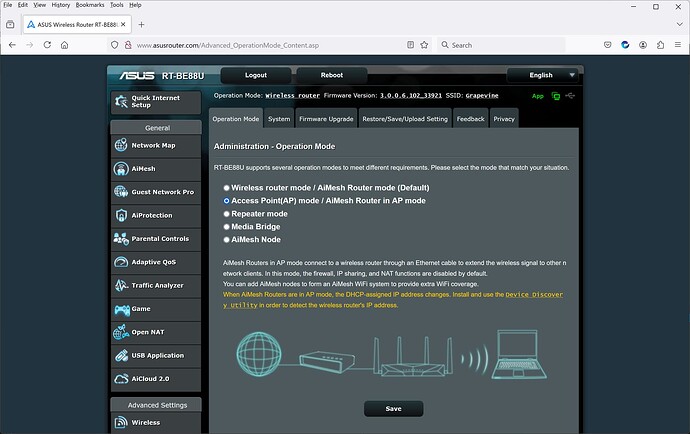Open the Game section

pyautogui.click(x=156, y=309)
